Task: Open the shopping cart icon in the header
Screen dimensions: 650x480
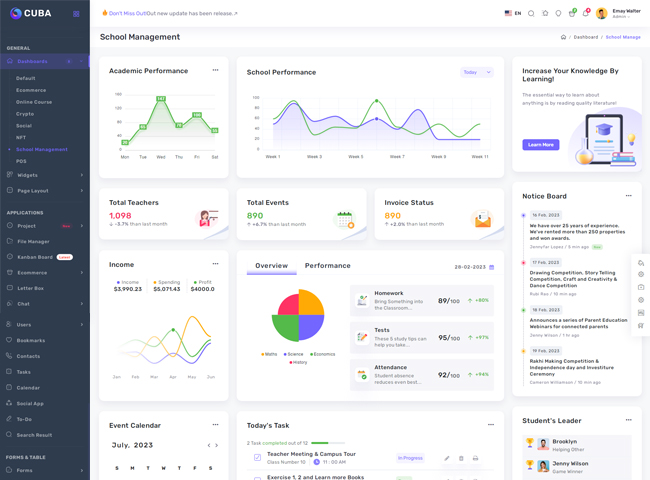Action: coord(572,14)
